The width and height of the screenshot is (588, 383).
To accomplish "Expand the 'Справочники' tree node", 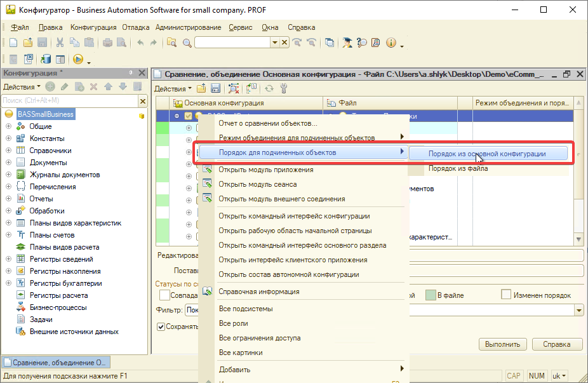I will [x=8, y=151].
